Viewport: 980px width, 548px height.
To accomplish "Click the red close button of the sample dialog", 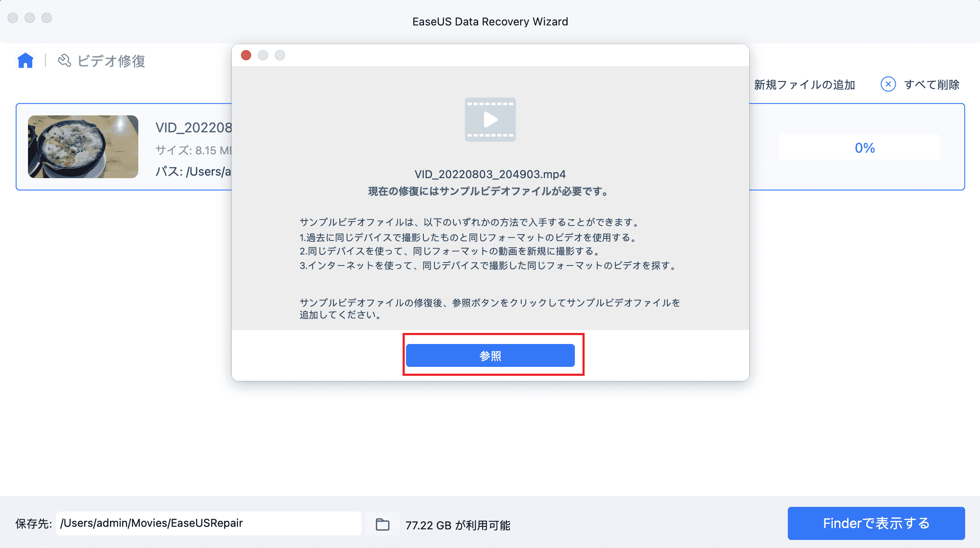I will pyautogui.click(x=246, y=55).
